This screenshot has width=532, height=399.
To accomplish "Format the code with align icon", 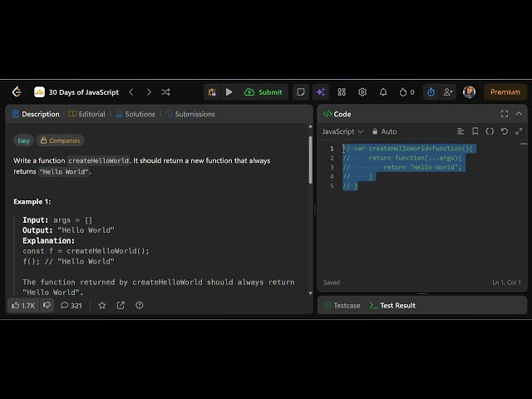I will (x=461, y=131).
